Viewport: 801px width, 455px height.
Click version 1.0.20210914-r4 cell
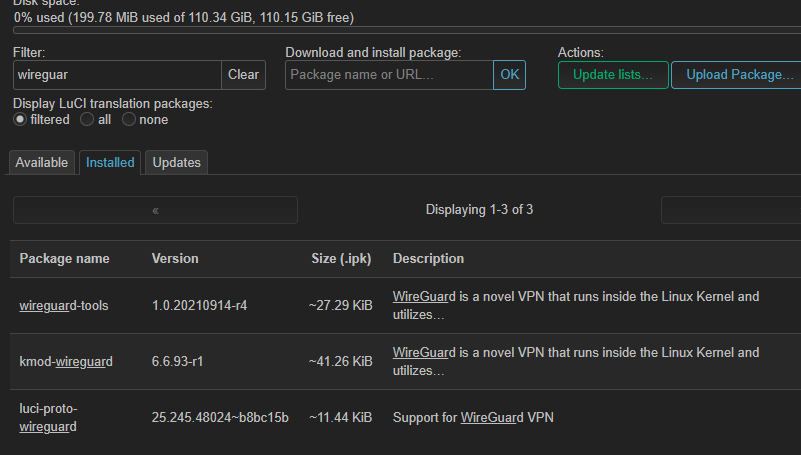point(199,305)
